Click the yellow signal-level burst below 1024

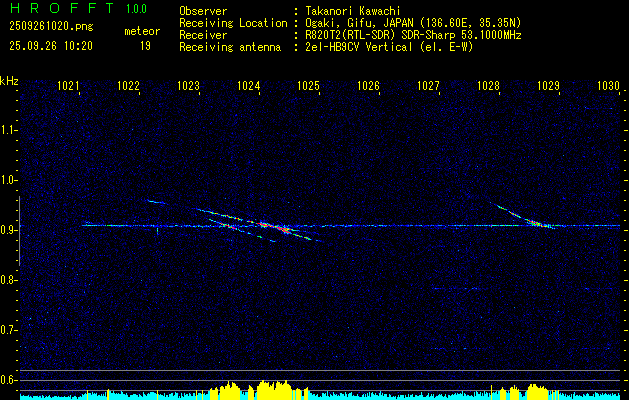(275, 390)
